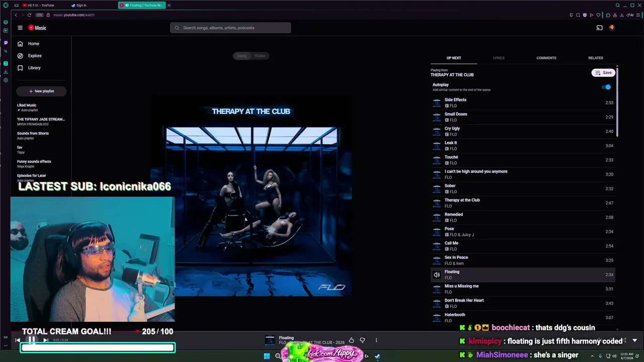
Task: Skip to the next track
Action: point(45,340)
